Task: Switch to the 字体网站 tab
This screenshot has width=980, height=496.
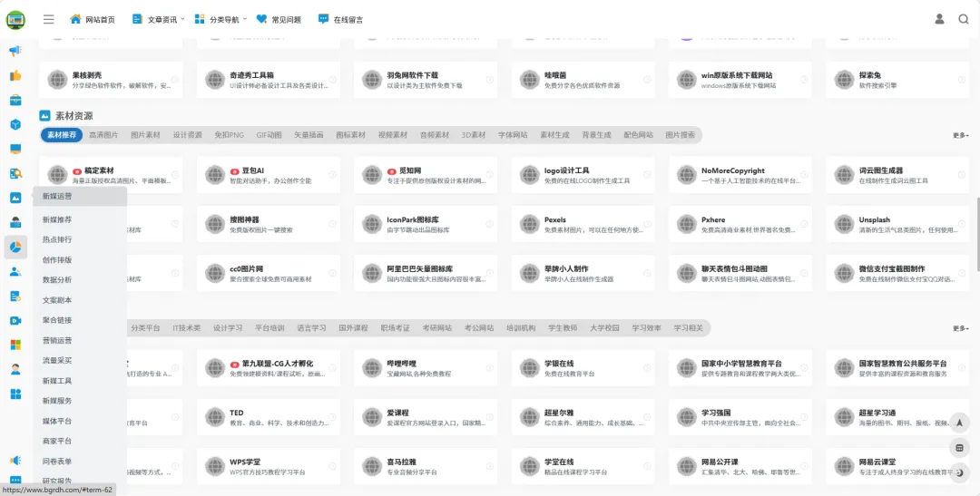Action: coord(513,135)
